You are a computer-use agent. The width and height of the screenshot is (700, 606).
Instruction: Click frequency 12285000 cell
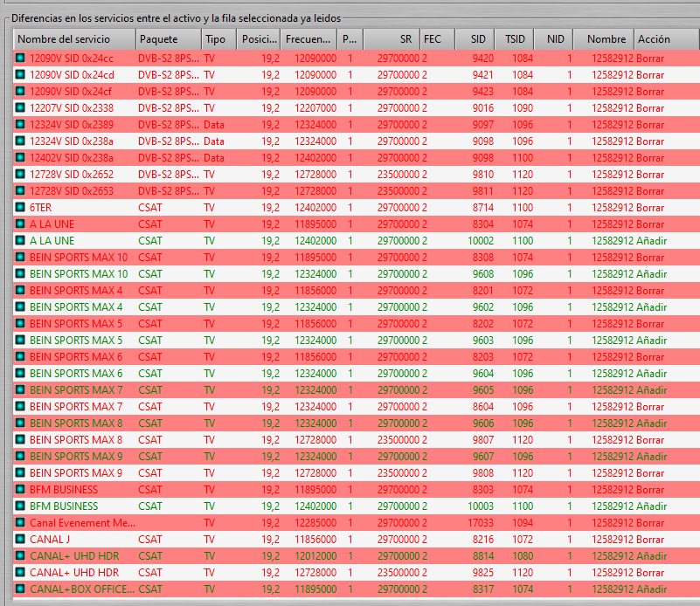tap(315, 522)
